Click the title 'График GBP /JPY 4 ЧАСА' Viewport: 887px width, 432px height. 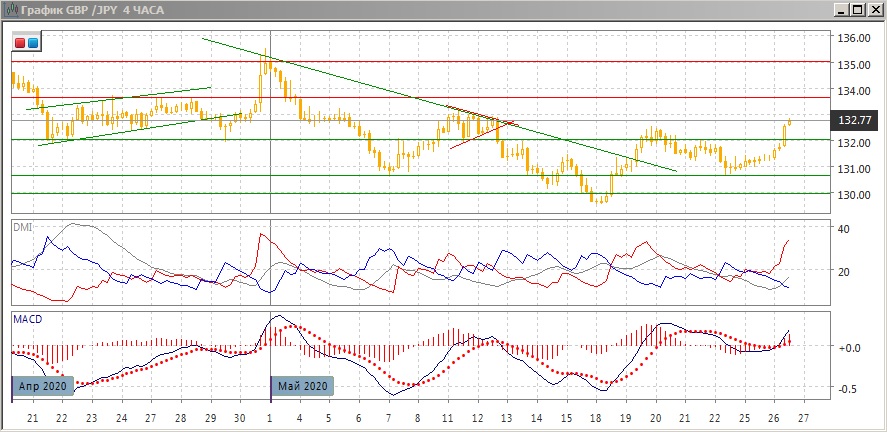(92, 10)
